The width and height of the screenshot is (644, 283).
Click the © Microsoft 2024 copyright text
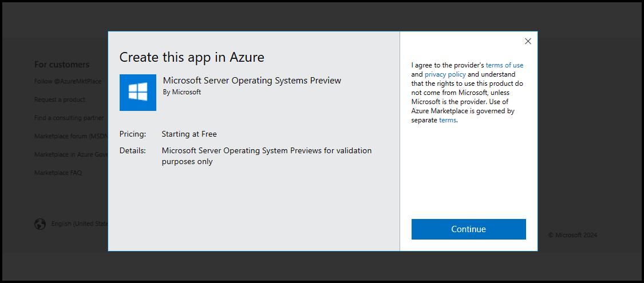[572, 235]
